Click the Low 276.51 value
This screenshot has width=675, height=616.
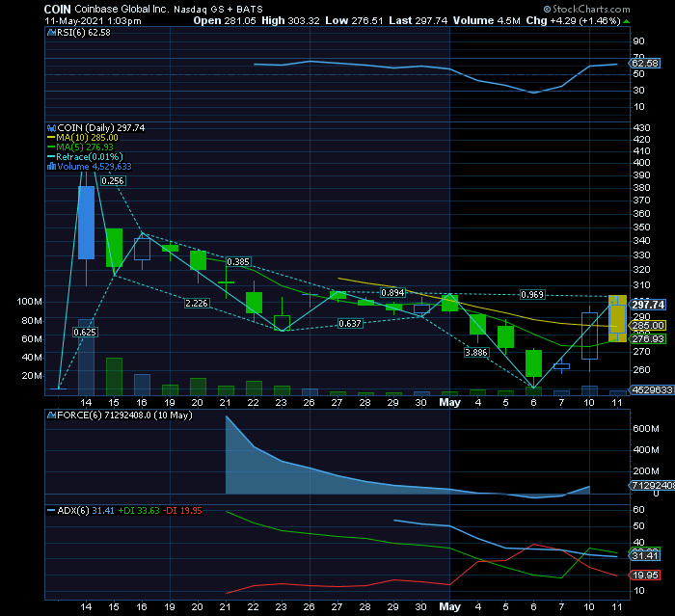coord(354,20)
